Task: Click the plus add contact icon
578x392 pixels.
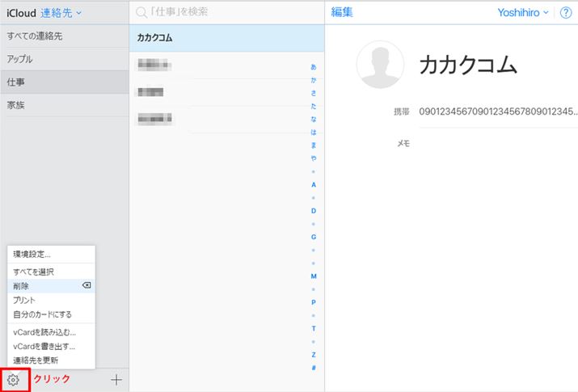Action: click(116, 379)
